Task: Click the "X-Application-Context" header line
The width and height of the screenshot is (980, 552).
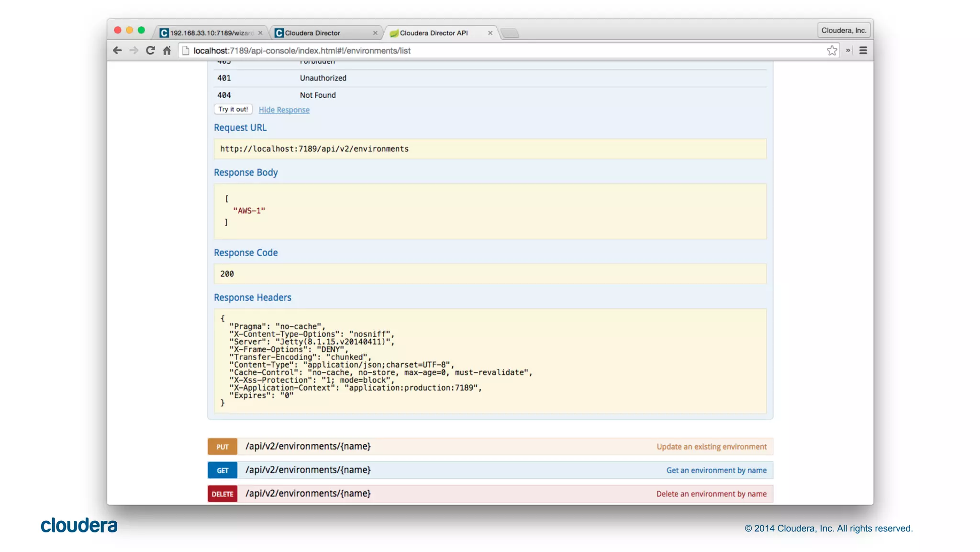Action: (356, 388)
